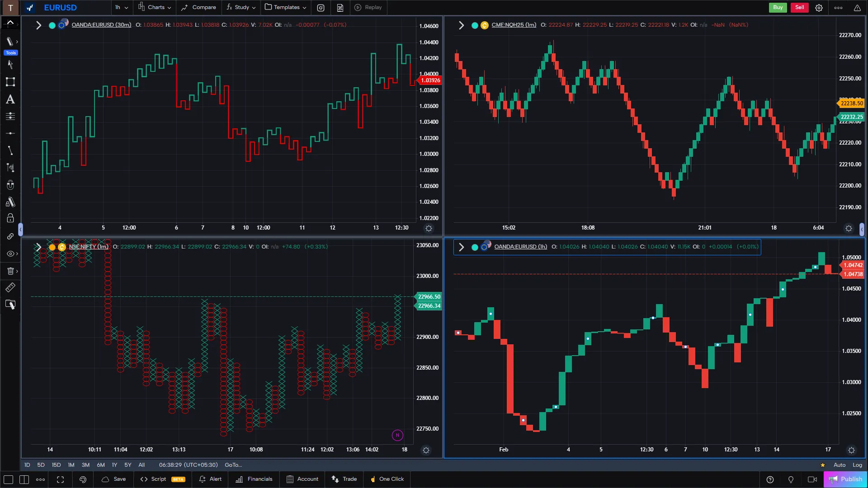Viewport: 868px width, 488px height.
Task: Select the measure ruler tool
Action: point(10,287)
